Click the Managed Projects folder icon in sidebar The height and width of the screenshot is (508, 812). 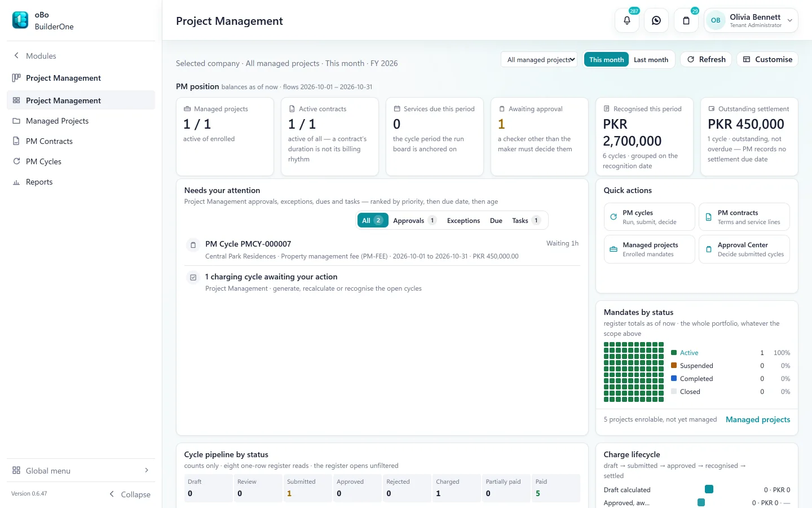(16, 121)
